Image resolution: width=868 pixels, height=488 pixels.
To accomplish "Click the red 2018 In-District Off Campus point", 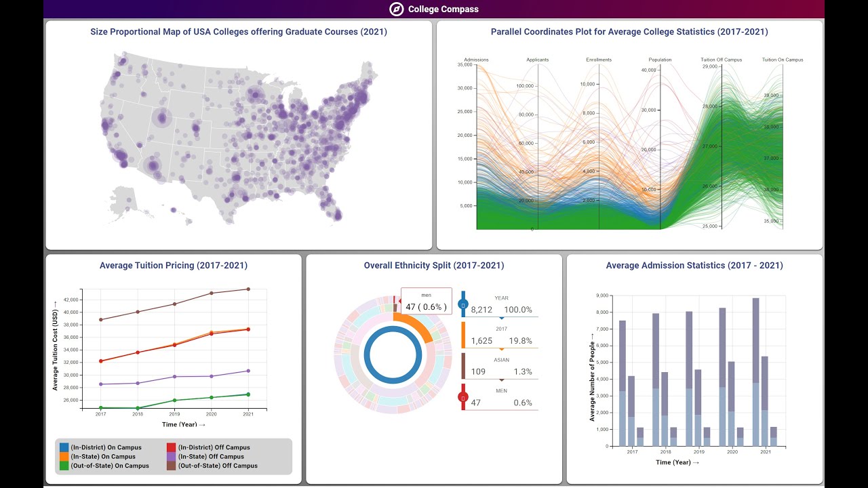I will click(x=138, y=352).
